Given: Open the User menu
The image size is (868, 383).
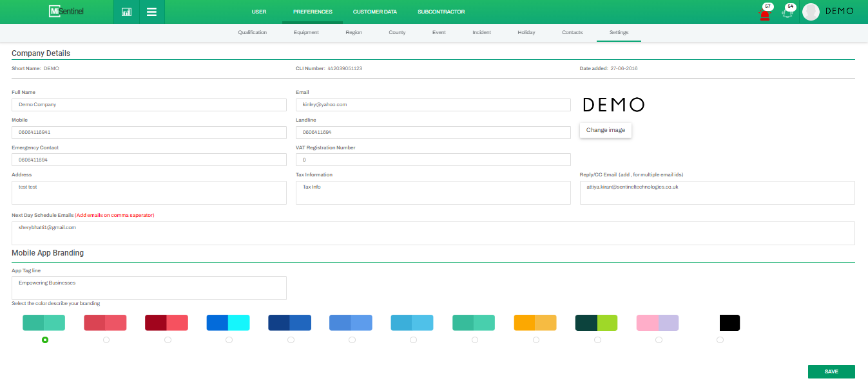Looking at the screenshot, I should (x=259, y=12).
